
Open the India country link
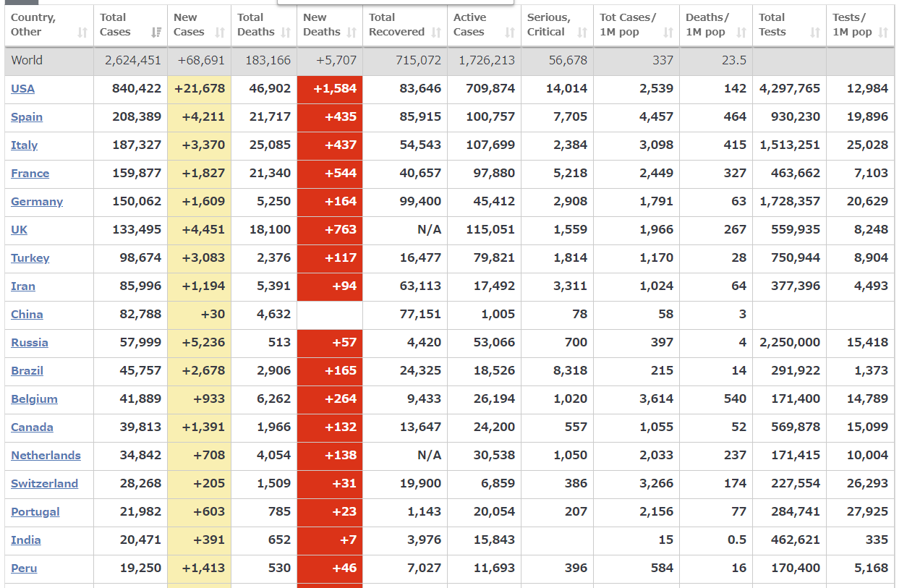point(26,540)
